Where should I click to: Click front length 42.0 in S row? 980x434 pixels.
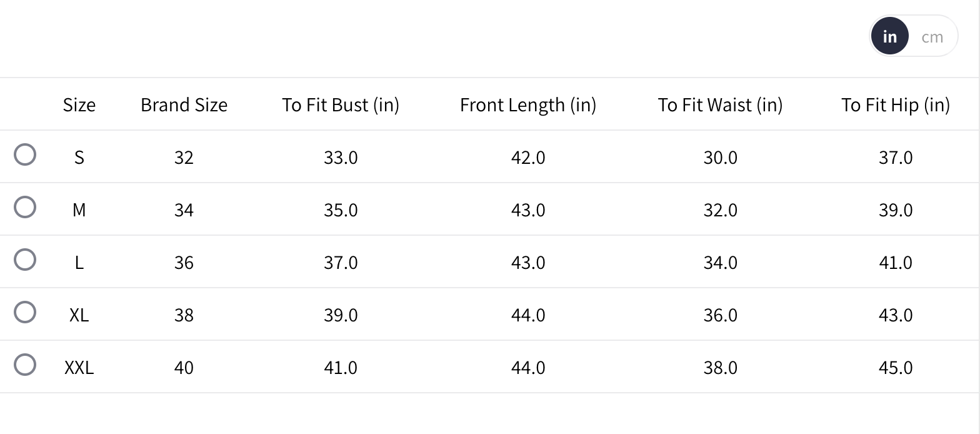coord(528,157)
